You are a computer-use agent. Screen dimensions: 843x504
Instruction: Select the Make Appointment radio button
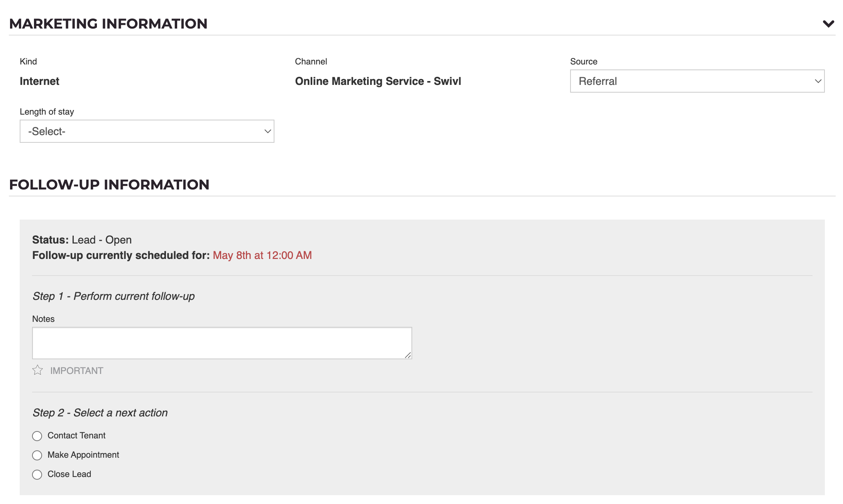(x=37, y=455)
